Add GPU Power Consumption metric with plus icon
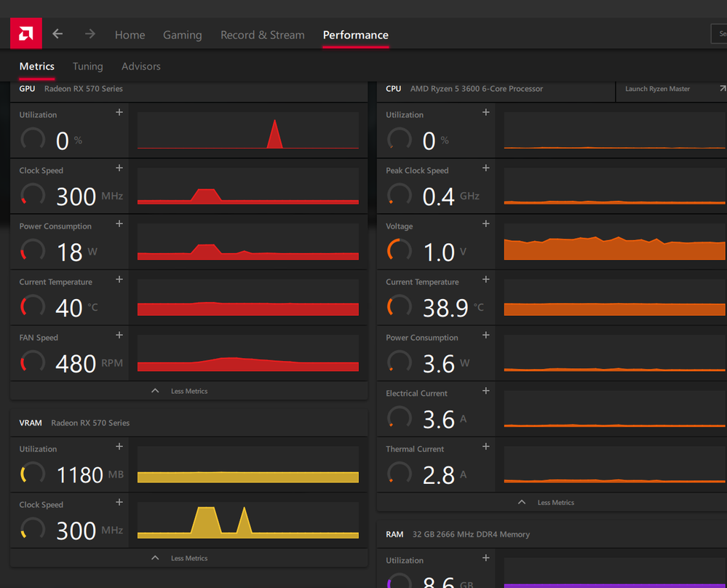This screenshot has width=727, height=588. 119,223
